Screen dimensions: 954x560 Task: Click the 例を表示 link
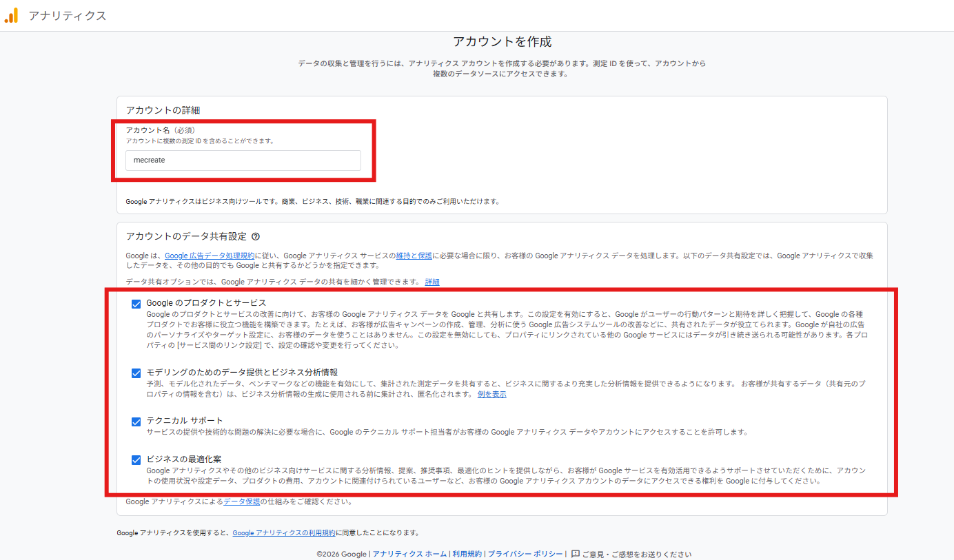(x=492, y=394)
